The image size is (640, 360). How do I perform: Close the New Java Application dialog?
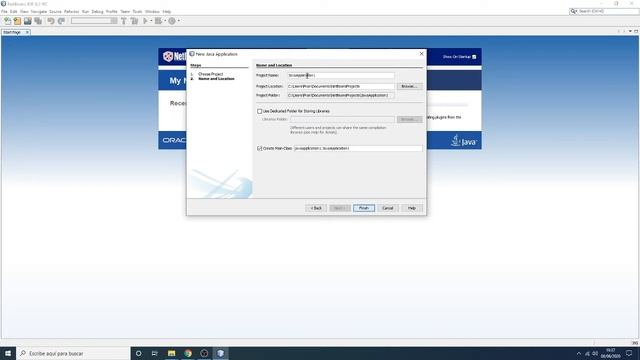pyautogui.click(x=422, y=54)
